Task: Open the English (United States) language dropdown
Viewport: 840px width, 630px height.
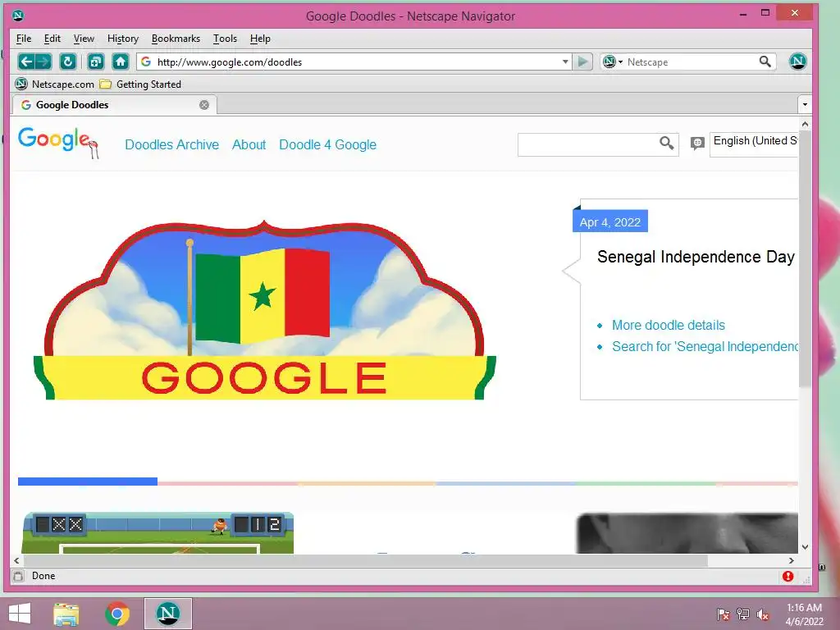Action: click(x=754, y=144)
